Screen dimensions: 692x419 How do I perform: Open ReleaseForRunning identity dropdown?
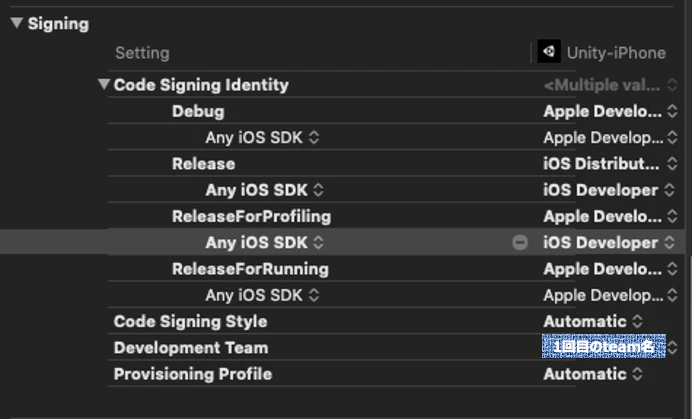[x=610, y=269]
